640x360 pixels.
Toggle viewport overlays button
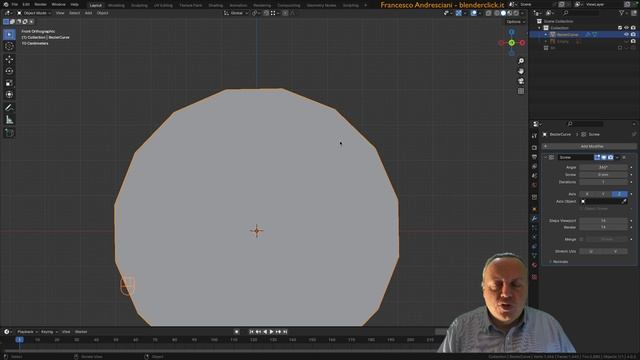[x=473, y=13]
